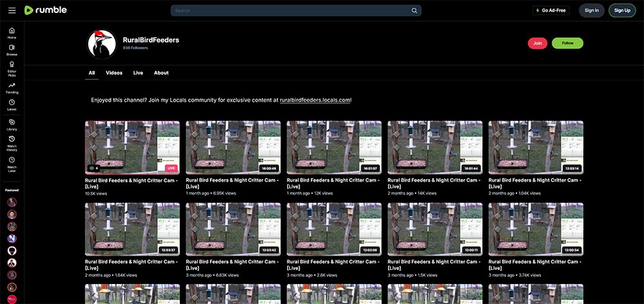Click the '10.5K views' text
This screenshot has height=304, width=644.
coord(96,193)
